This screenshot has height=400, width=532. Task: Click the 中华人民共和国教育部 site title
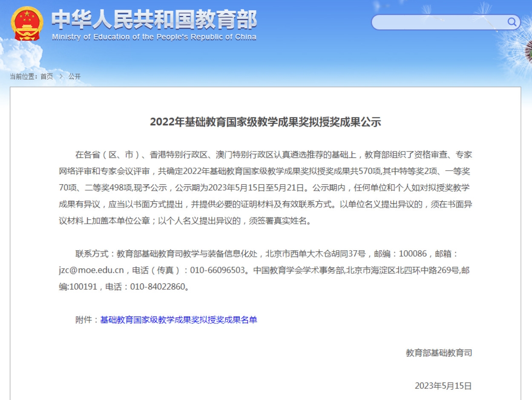pos(154,19)
